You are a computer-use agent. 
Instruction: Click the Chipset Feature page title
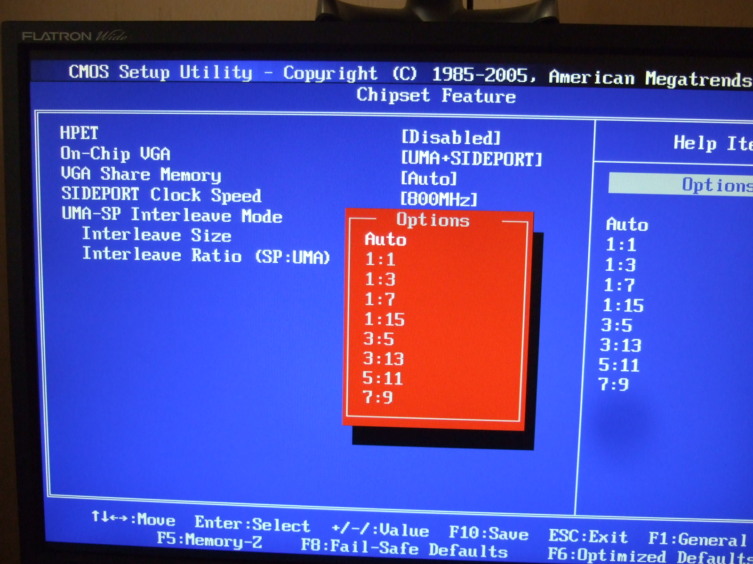click(x=436, y=95)
